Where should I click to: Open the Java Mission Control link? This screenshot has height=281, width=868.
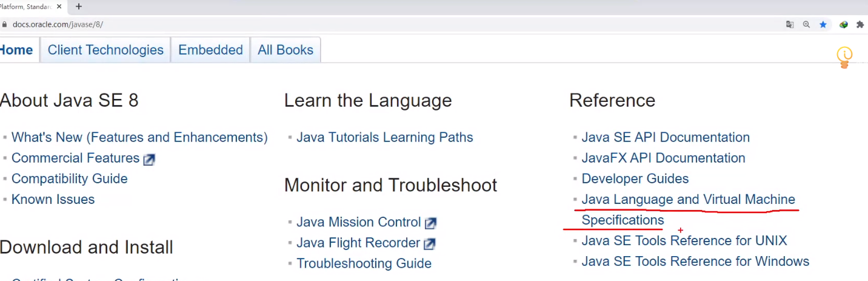click(x=359, y=223)
